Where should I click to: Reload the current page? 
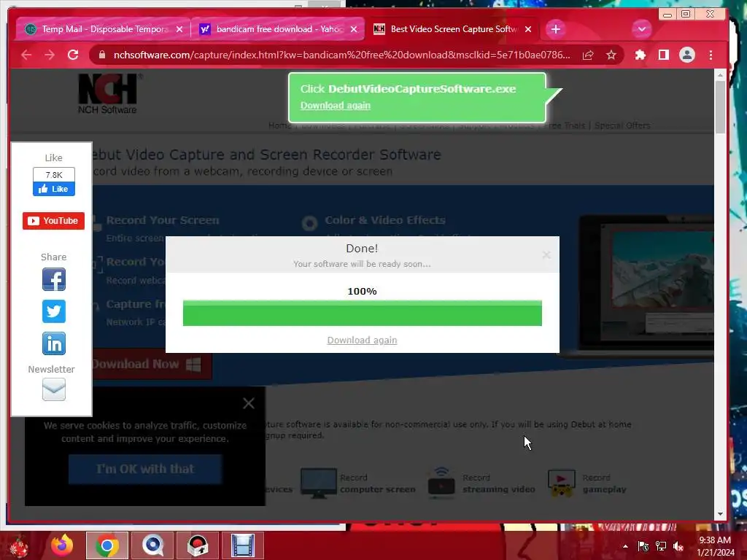click(73, 55)
